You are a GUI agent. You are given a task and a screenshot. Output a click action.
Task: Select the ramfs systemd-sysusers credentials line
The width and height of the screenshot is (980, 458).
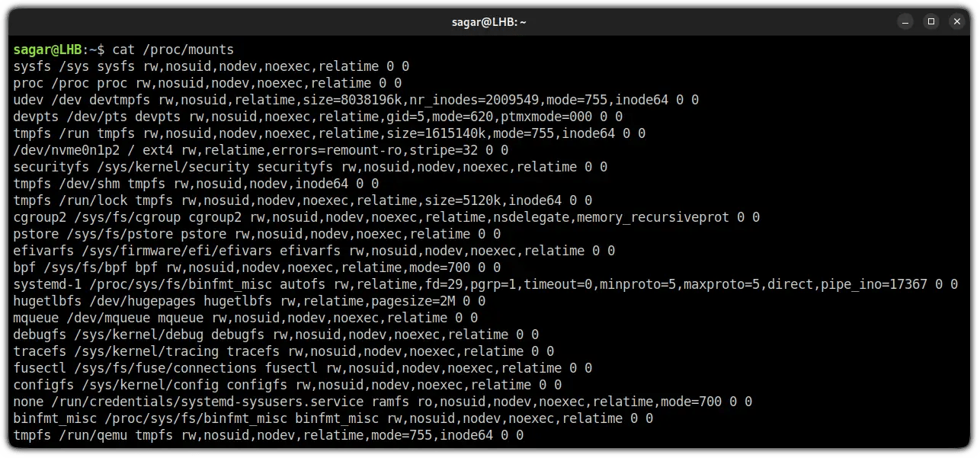click(381, 401)
